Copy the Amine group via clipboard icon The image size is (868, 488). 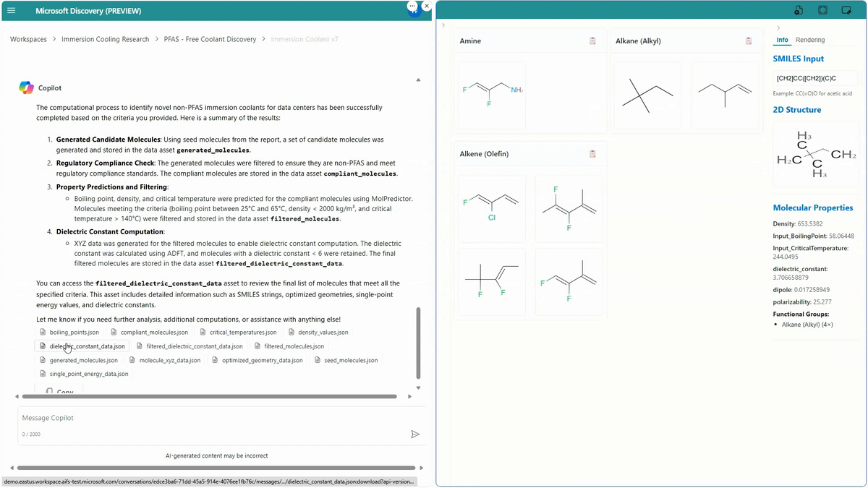coord(592,41)
